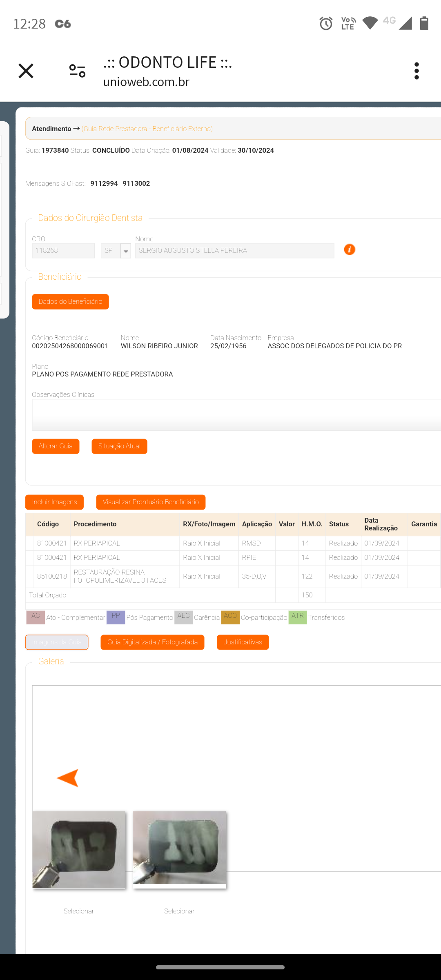Screen dimensions: 441x980
Task: Expand the SP state dropdown arrow
Action: click(x=126, y=251)
